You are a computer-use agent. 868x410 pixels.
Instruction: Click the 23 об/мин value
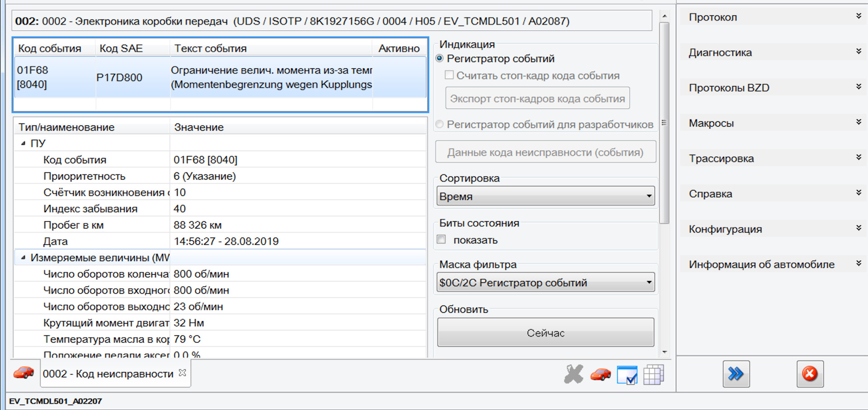click(x=198, y=306)
